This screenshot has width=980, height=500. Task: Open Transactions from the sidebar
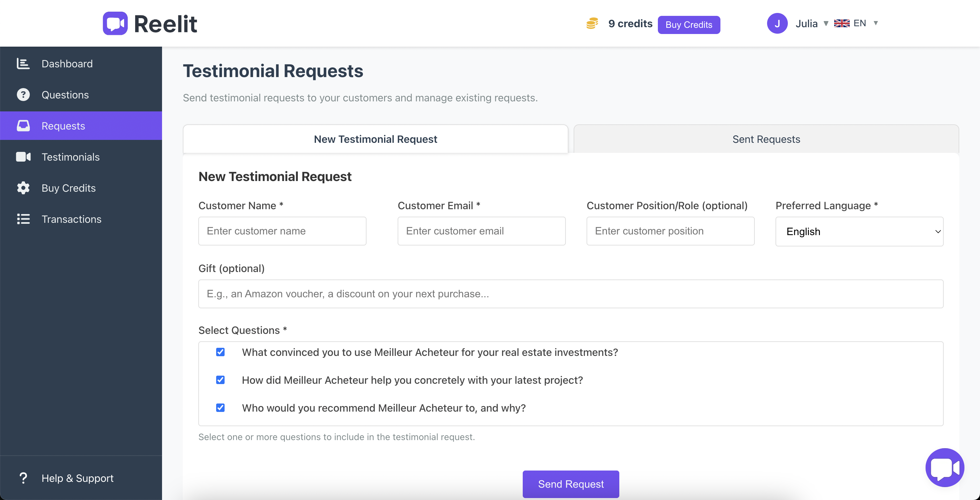tap(81, 219)
